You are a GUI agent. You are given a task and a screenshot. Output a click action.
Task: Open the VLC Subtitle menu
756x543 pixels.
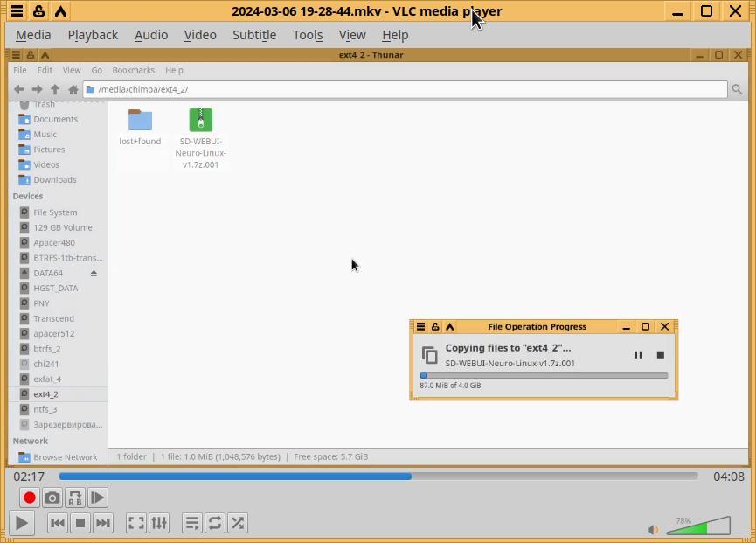(x=254, y=35)
